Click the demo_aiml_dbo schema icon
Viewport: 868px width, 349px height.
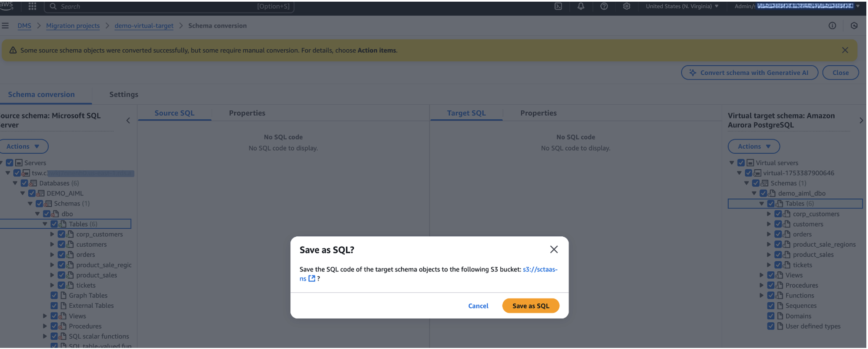tap(772, 193)
